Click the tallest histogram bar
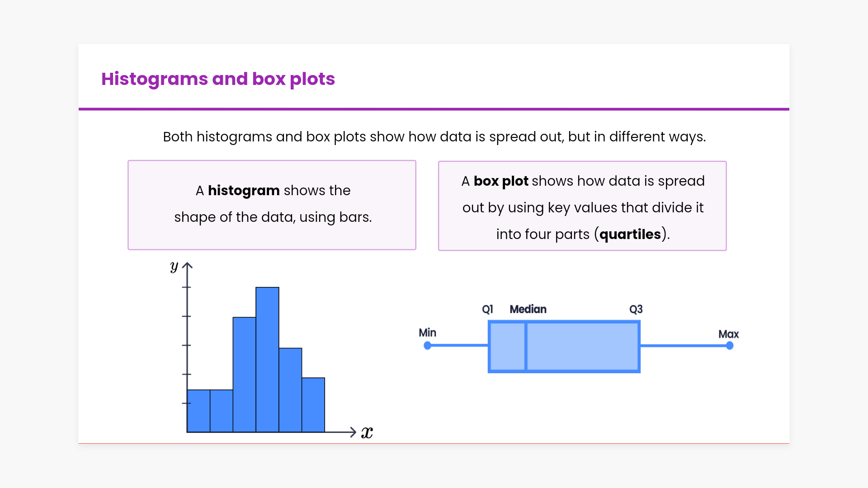Screen dimensions: 868x488 (267, 359)
